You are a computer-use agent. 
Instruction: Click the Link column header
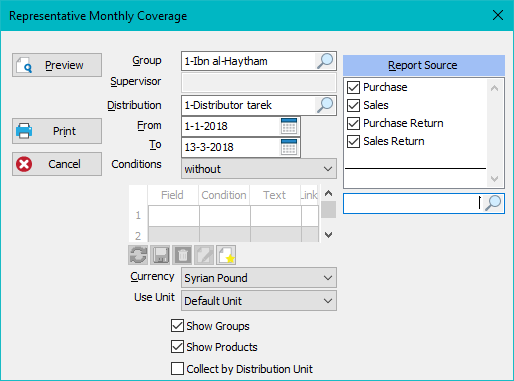(x=310, y=195)
